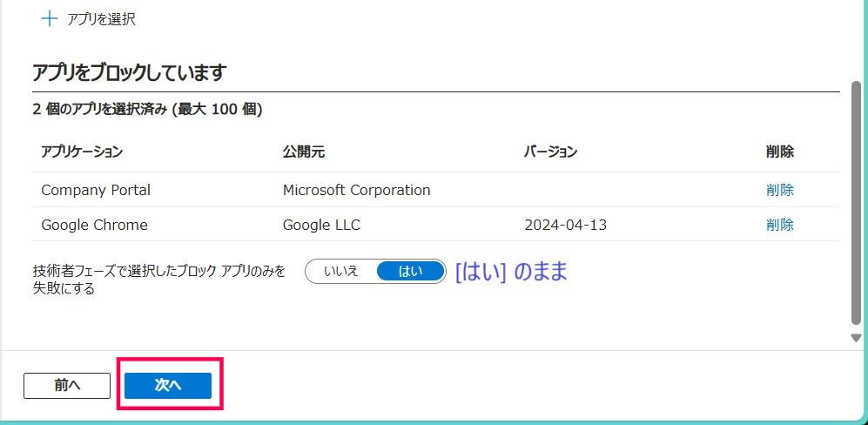868x425 pixels.
Task: Click the 技術者フェーズ toggle label text
Action: (x=158, y=280)
